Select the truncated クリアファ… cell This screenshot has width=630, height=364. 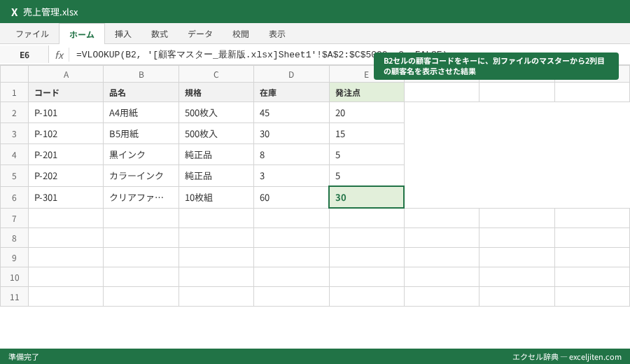click(141, 197)
